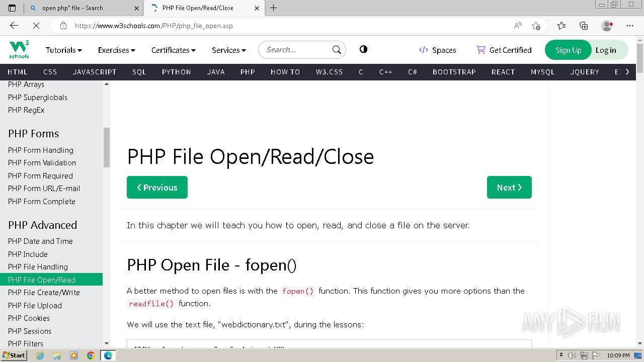Image resolution: width=644 pixels, height=362 pixels.
Task: Select PHP in topic bar
Action: click(x=248, y=72)
